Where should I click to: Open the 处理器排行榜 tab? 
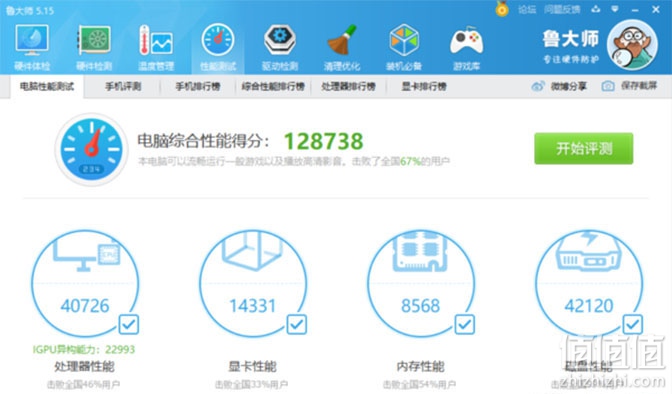point(348,87)
